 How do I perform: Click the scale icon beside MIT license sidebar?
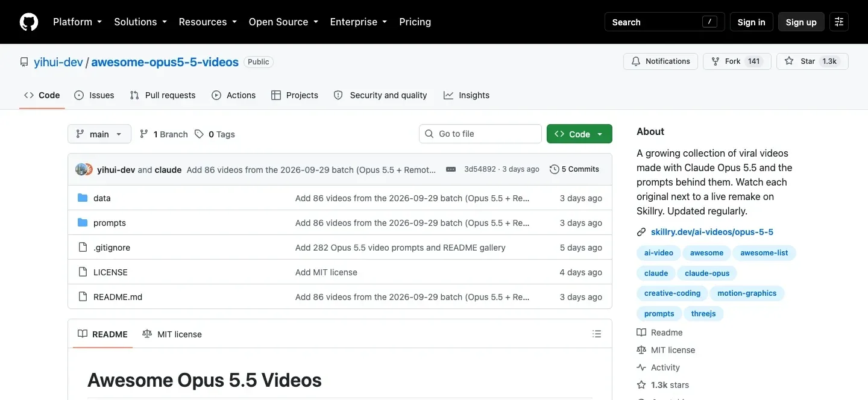[641, 350]
